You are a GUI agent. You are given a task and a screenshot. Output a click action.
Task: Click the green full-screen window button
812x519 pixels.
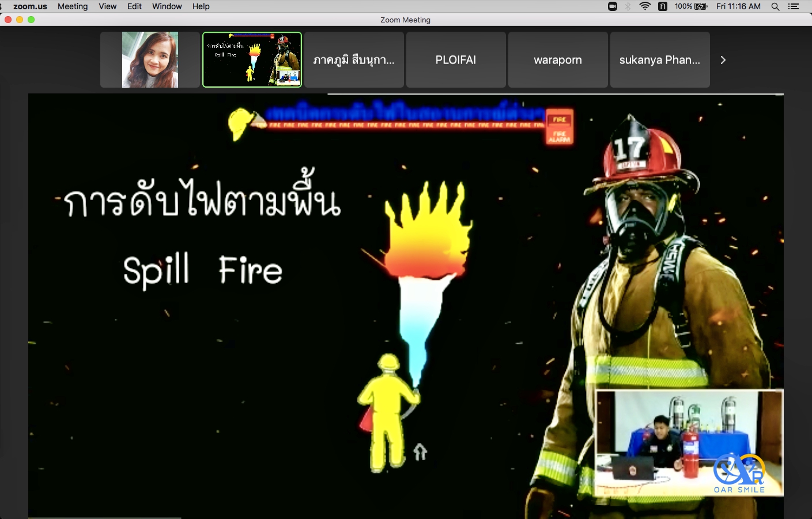[x=31, y=20]
